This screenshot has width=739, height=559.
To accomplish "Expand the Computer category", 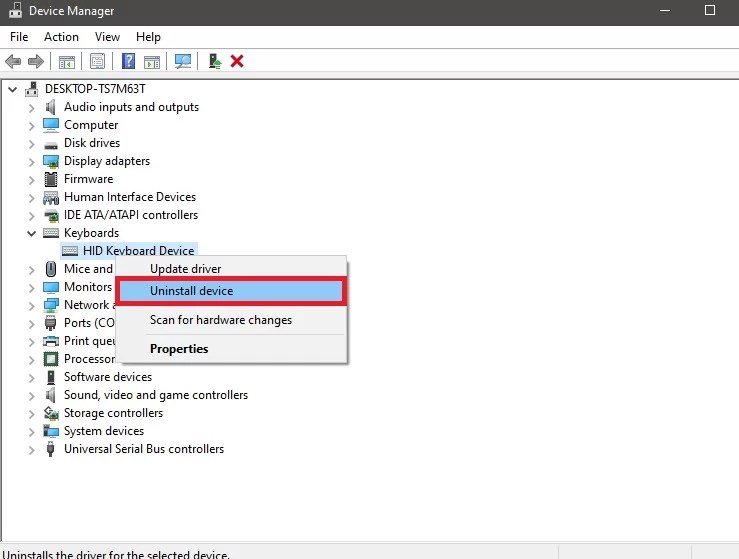I will [32, 126].
